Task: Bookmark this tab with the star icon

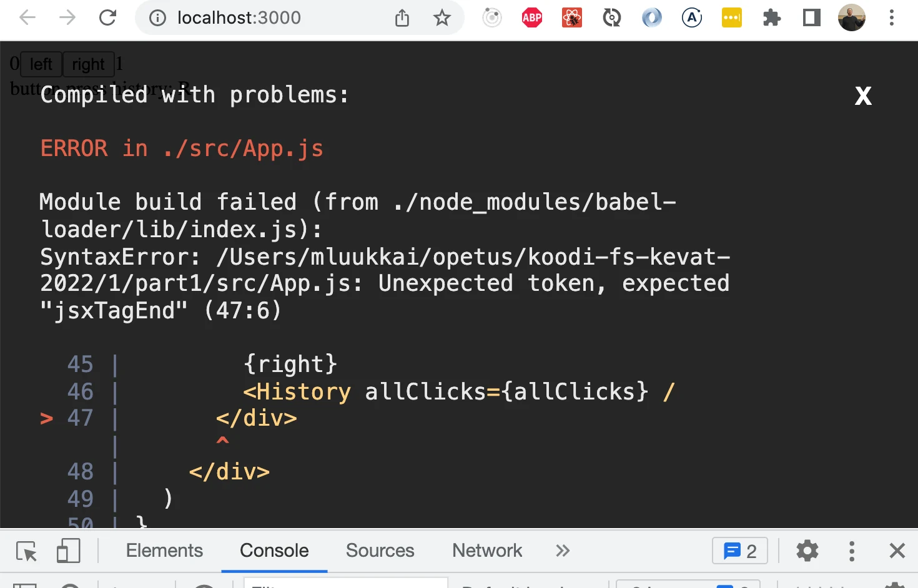Action: tap(442, 18)
